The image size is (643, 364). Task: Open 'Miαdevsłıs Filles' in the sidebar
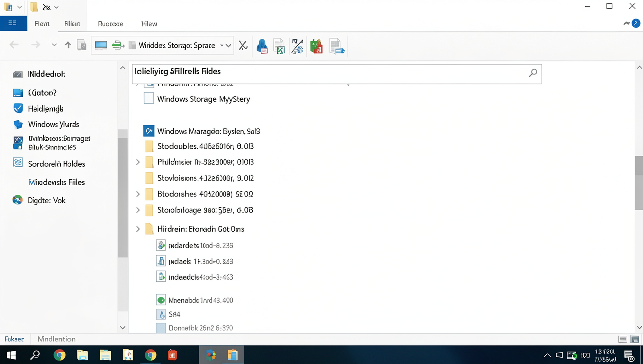[57, 182]
